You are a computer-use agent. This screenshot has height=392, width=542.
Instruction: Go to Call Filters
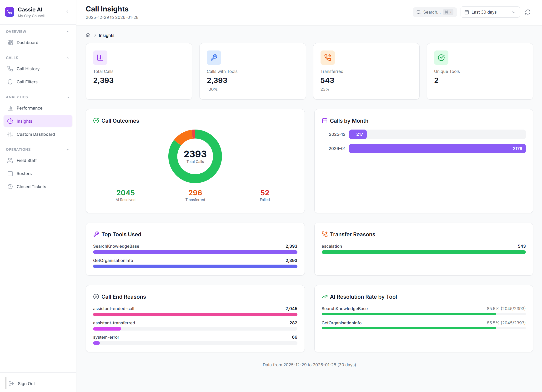click(38, 82)
